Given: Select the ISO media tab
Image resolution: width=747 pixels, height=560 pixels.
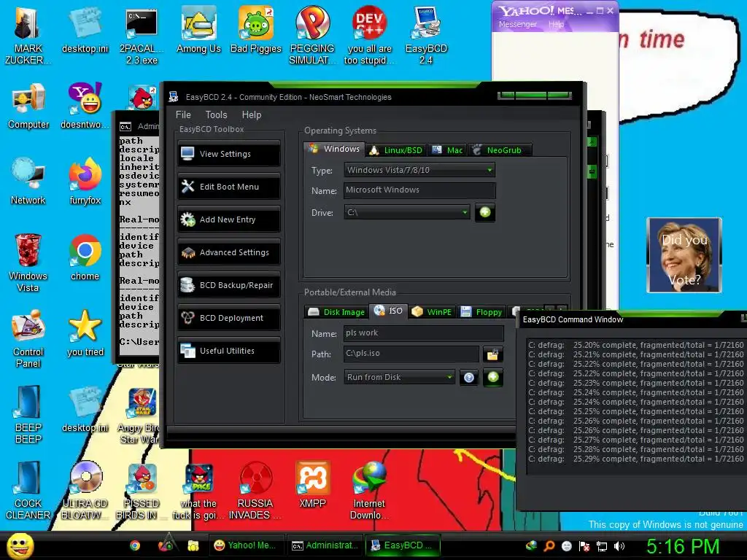Looking at the screenshot, I should tap(388, 311).
